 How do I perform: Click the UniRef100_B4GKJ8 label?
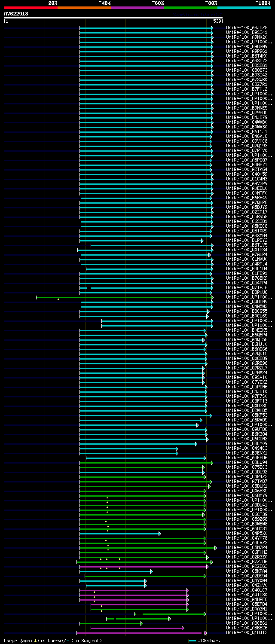point(247,136)
